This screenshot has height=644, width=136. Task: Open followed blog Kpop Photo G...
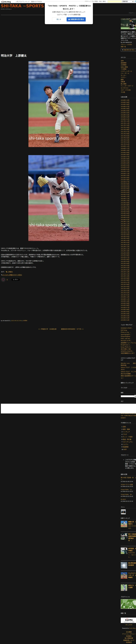tap(126, 347)
